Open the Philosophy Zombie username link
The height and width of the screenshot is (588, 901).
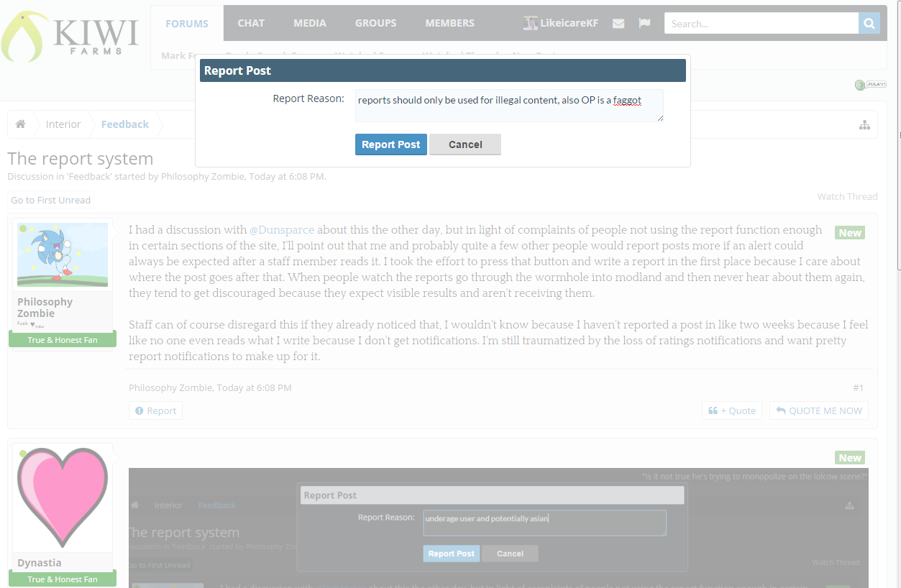pos(45,308)
